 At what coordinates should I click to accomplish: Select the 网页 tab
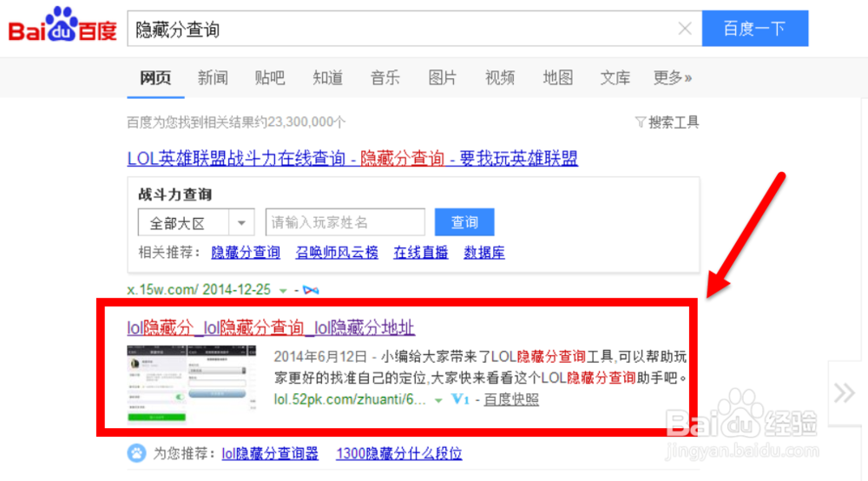click(155, 78)
